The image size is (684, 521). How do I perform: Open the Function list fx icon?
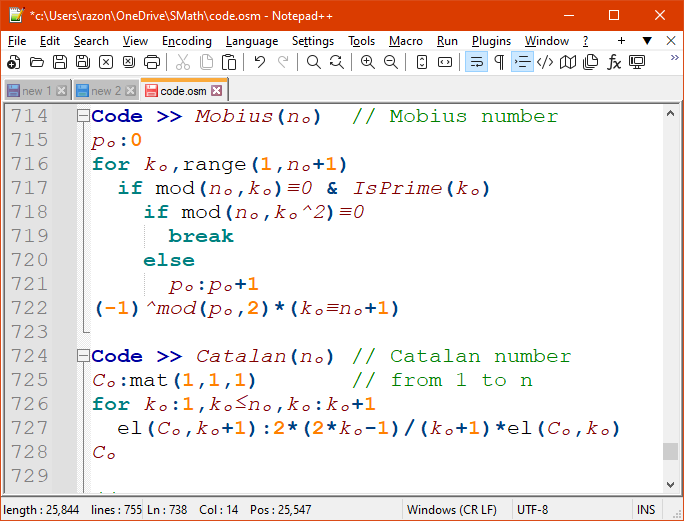click(614, 62)
